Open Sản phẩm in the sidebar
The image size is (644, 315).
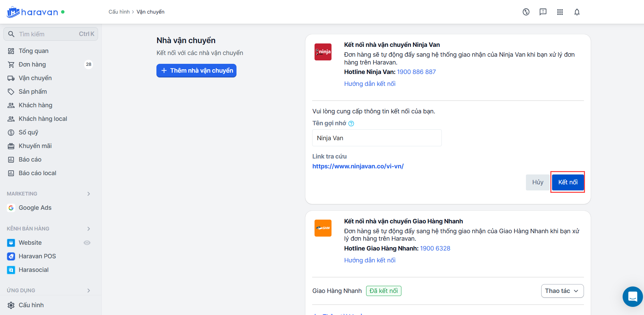[33, 92]
